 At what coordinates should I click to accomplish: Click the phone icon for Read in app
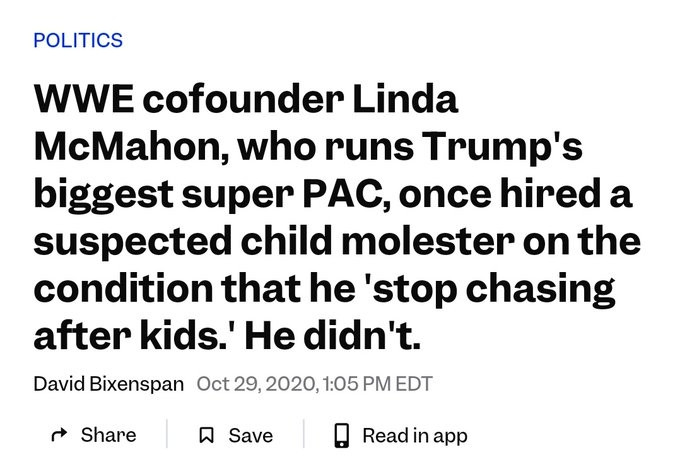(x=342, y=435)
